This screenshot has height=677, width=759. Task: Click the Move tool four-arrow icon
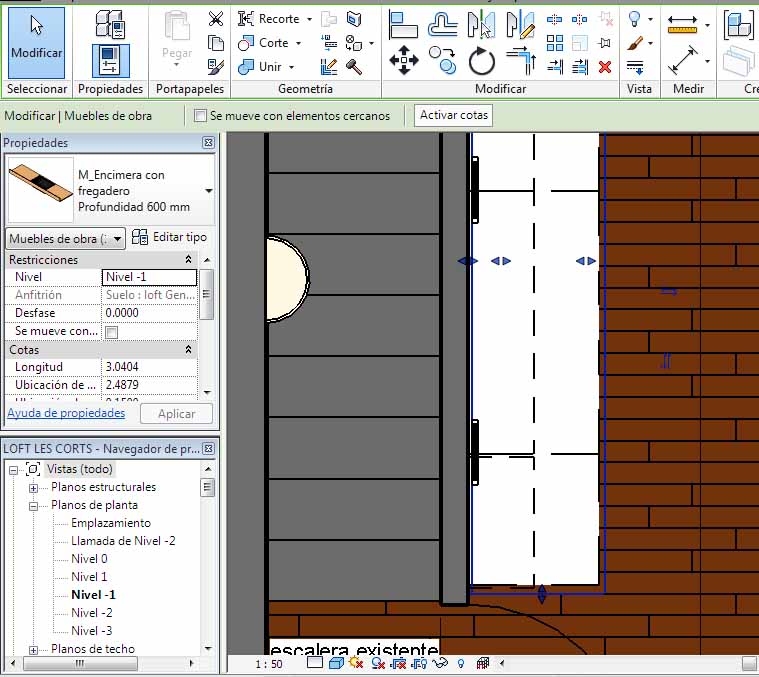[403, 61]
